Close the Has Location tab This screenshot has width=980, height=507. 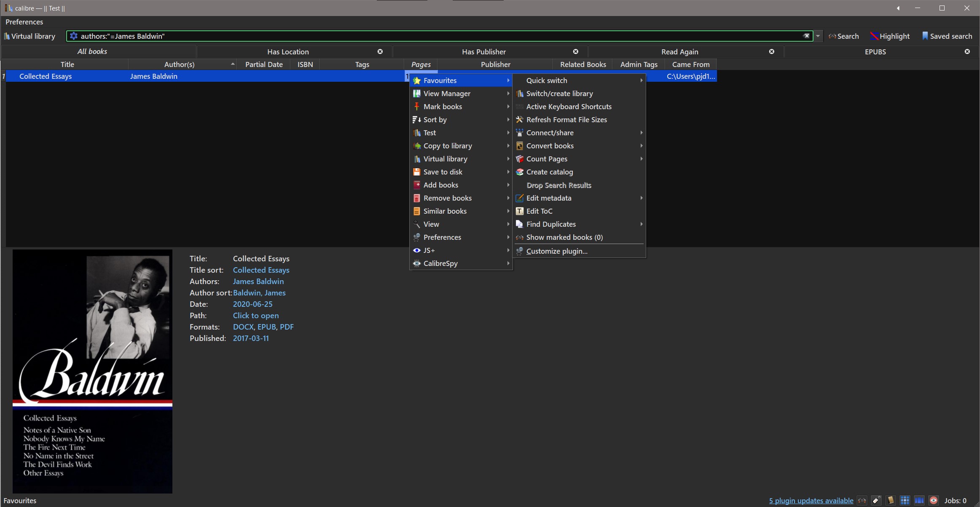pyautogui.click(x=380, y=51)
